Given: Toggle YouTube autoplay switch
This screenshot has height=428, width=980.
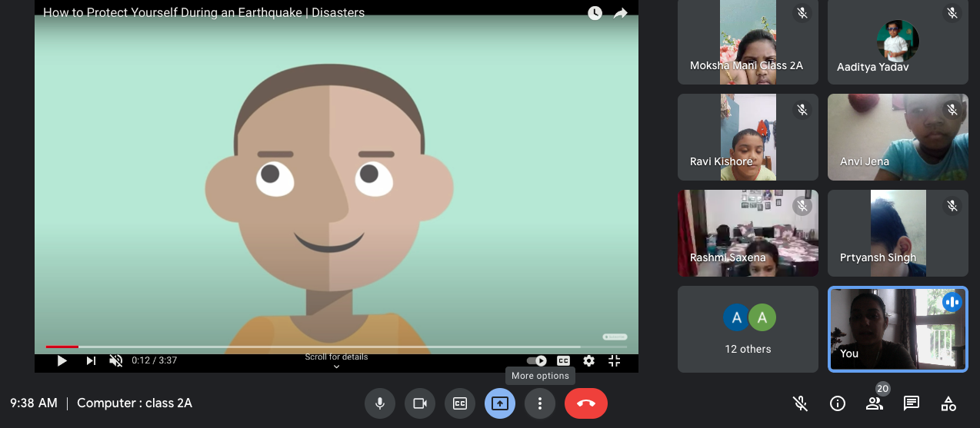Looking at the screenshot, I should coord(536,360).
